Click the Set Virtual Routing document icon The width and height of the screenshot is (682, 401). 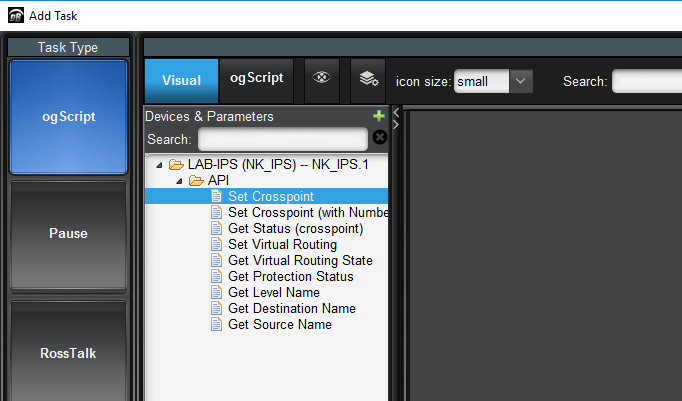217,245
